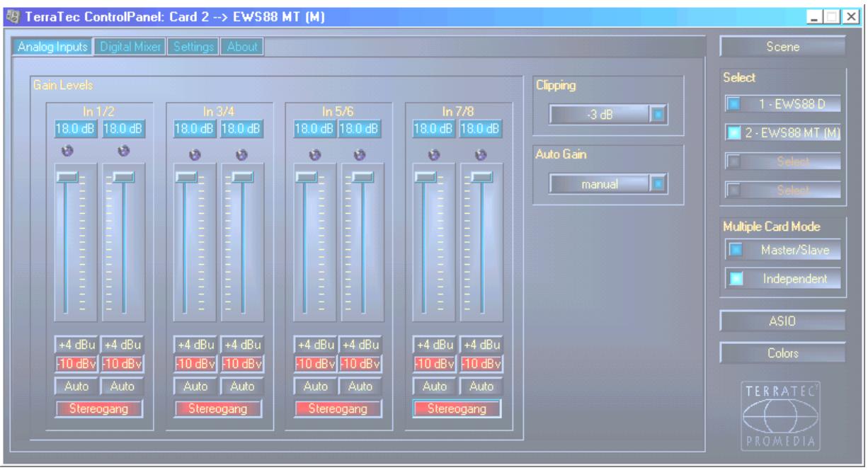
Task: Open the Auto Gain manual dropdown button
Action: (x=657, y=184)
